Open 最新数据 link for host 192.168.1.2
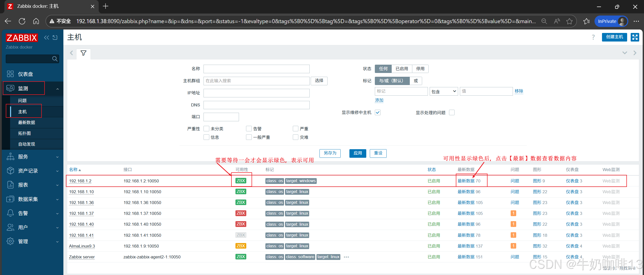The height and width of the screenshot is (275, 644). pos(466,181)
